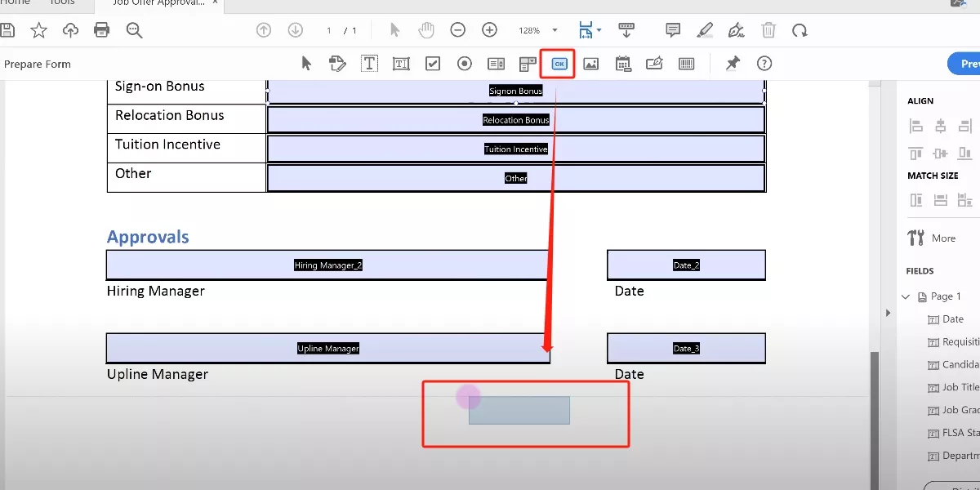Open the save options dropdown arrow
The image size is (980, 490).
tap(599, 29)
